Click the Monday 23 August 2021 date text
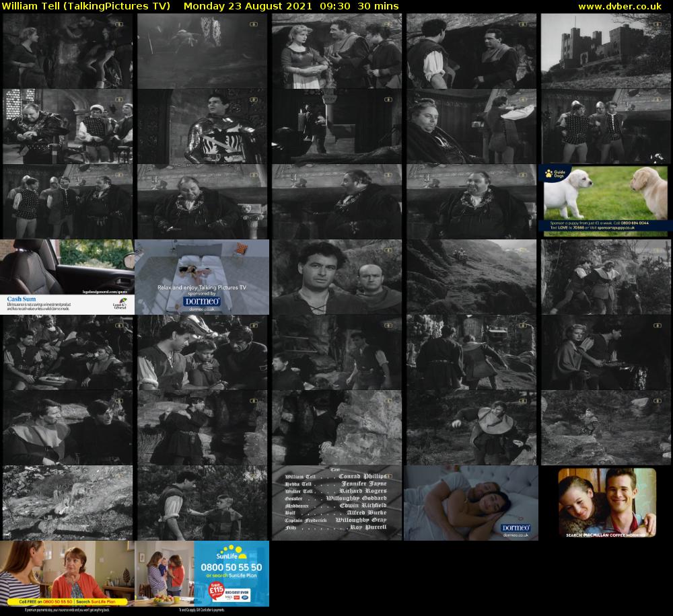The height and width of the screenshot is (616, 673). point(248,6)
